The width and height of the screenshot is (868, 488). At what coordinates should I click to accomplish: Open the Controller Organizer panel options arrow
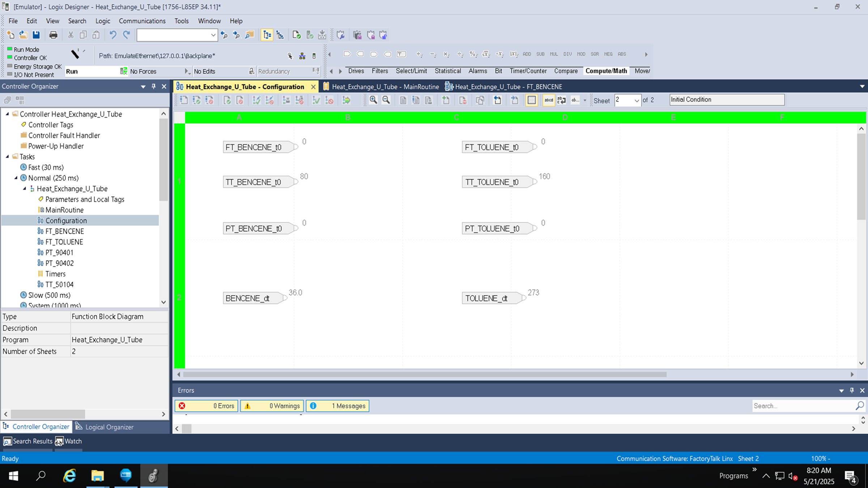(143, 86)
